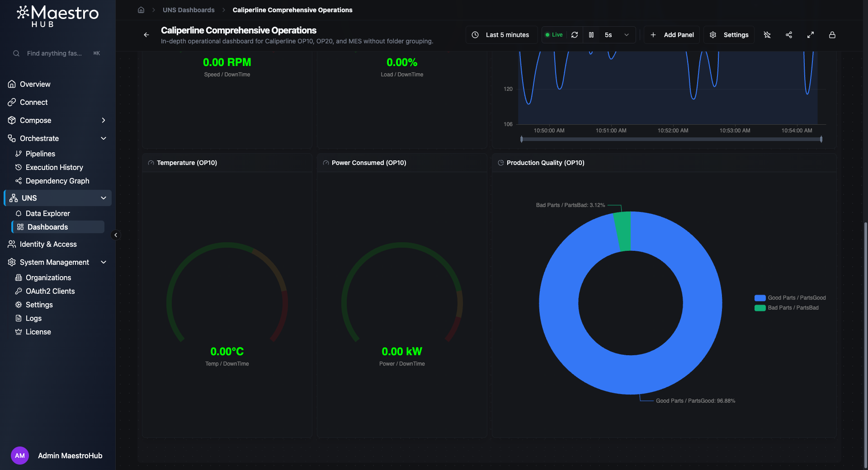Open the share dashboard icon

click(x=789, y=35)
